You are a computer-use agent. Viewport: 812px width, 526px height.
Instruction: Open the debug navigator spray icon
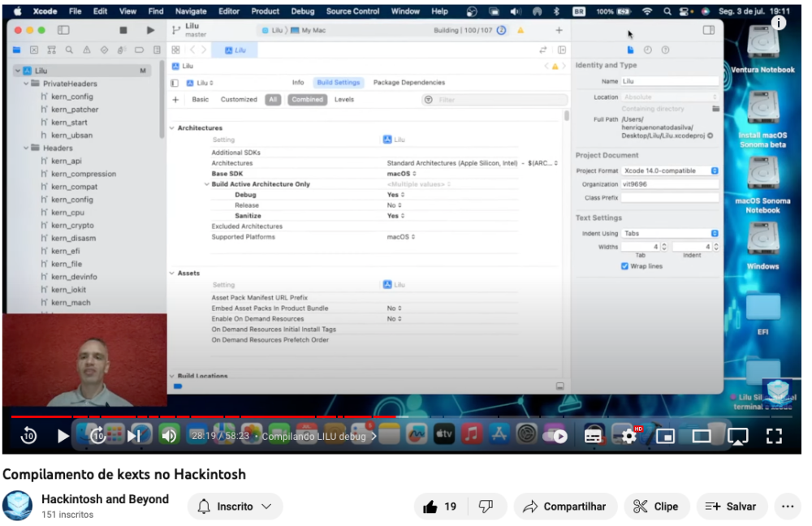coord(122,50)
